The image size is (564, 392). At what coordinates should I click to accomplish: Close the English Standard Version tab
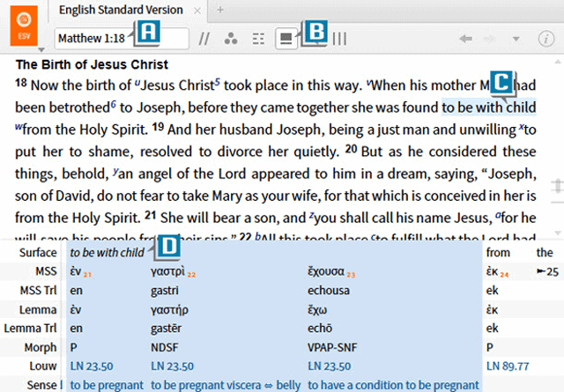[x=197, y=11]
